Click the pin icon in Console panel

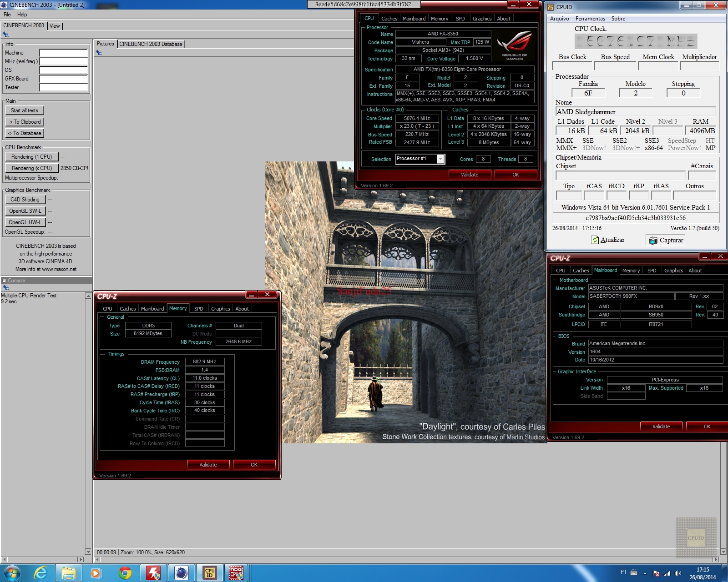5,288
